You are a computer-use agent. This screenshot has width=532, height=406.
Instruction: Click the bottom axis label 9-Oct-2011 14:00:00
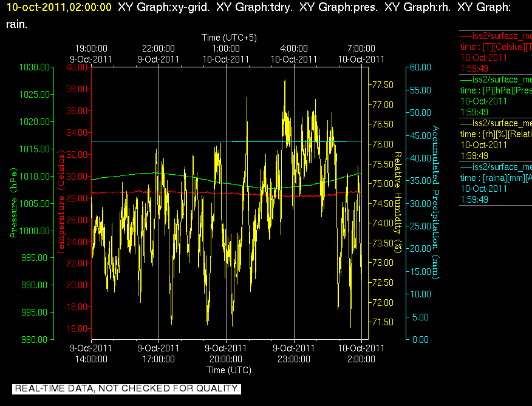coord(91,353)
